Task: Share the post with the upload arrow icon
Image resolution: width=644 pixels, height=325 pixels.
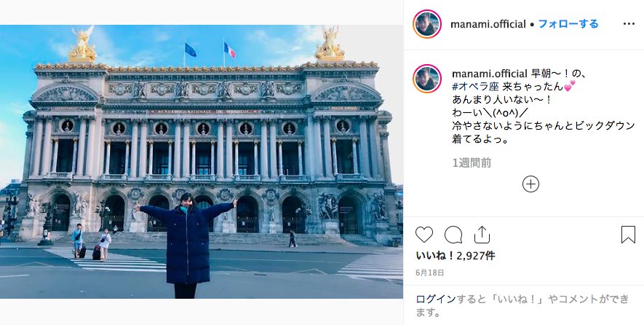Action: point(482,235)
